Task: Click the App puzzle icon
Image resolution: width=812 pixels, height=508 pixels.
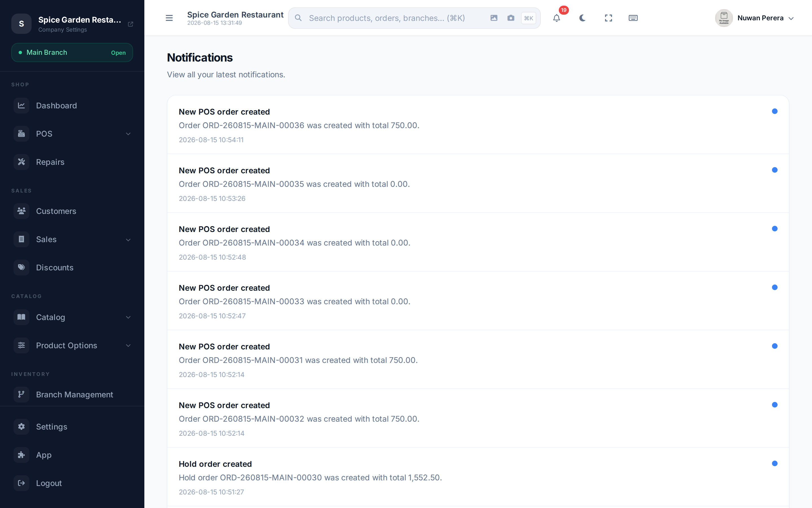Action: click(x=21, y=455)
